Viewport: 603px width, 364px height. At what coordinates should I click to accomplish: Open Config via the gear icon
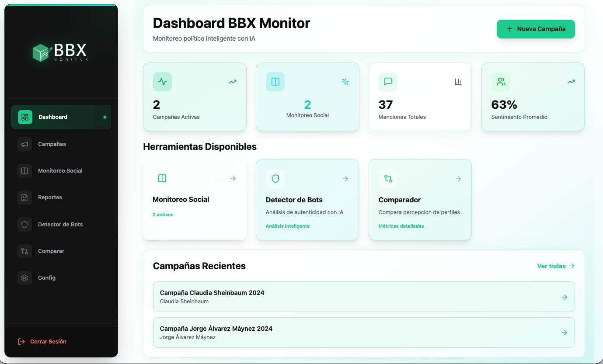[x=24, y=277]
